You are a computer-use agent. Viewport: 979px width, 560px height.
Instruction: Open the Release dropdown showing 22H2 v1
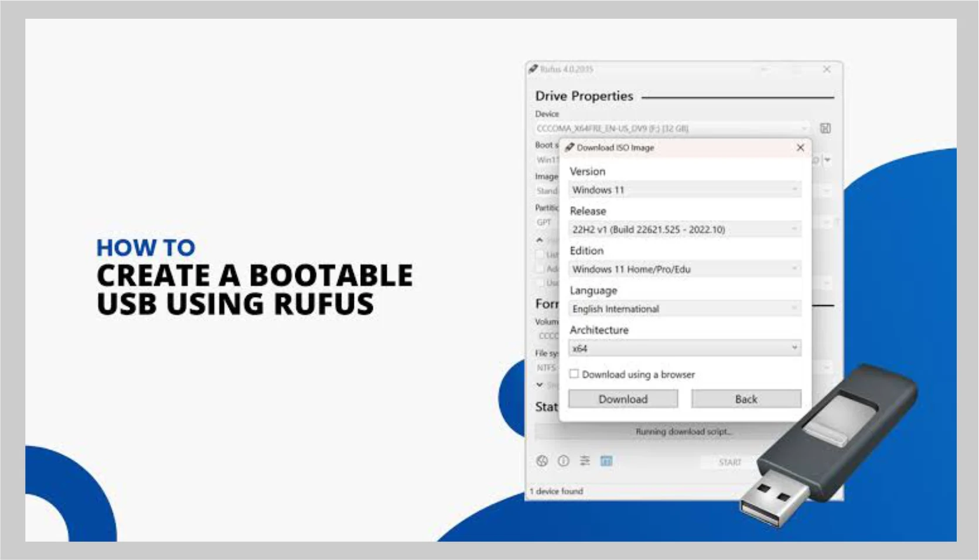click(x=684, y=230)
